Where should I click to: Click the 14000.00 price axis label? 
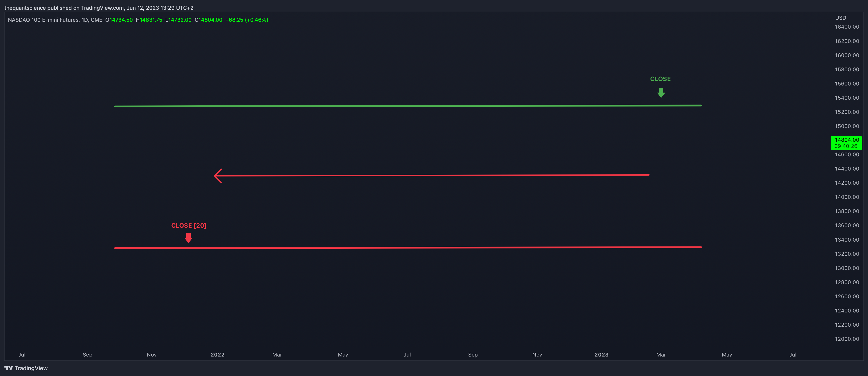(847, 197)
